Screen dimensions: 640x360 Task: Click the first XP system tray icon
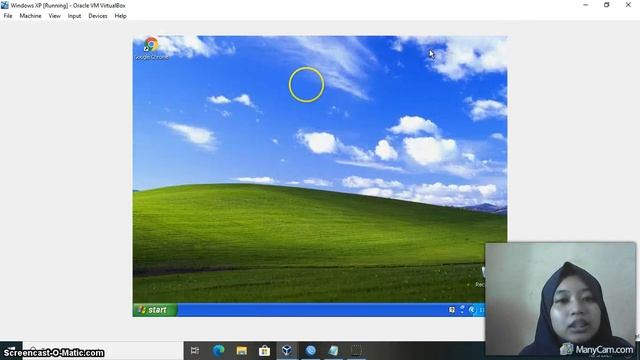tap(452, 310)
